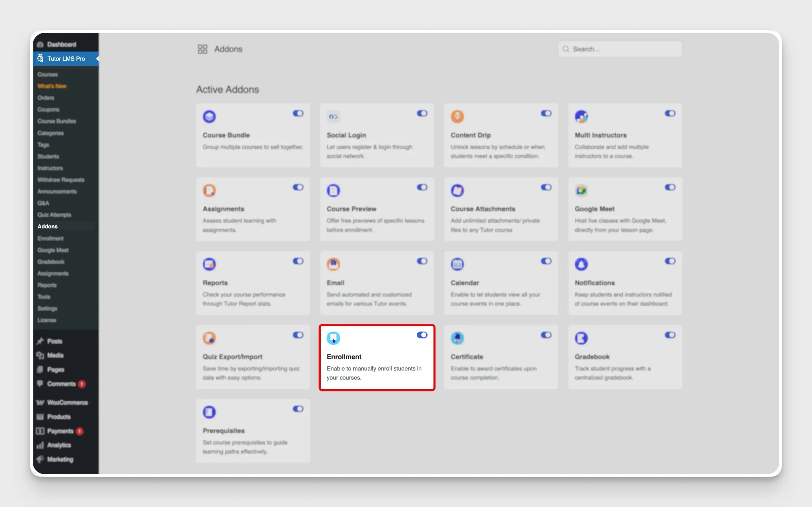Image resolution: width=812 pixels, height=507 pixels.
Task: Click the Social Login addon icon
Action: (333, 117)
